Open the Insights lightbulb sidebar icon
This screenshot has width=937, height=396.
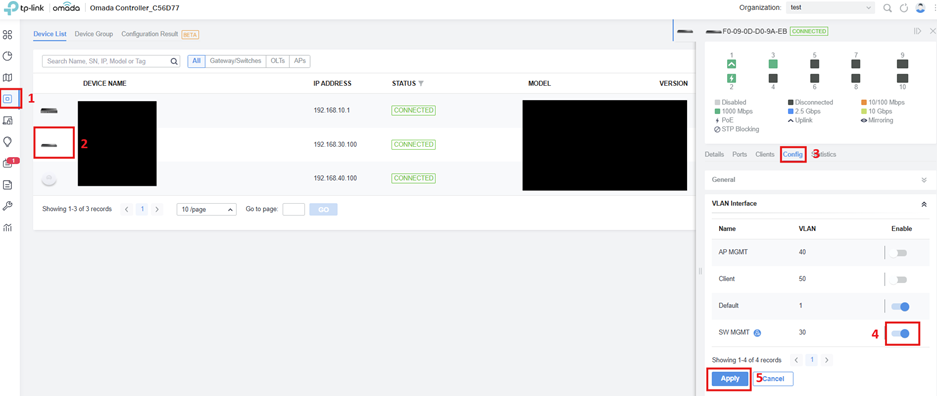(8, 142)
